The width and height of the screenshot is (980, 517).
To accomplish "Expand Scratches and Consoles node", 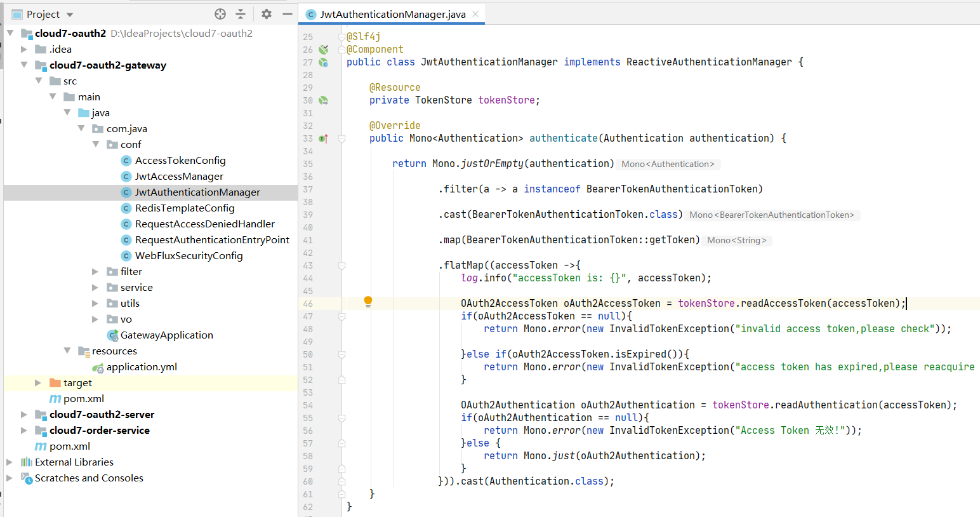I will click(x=10, y=478).
